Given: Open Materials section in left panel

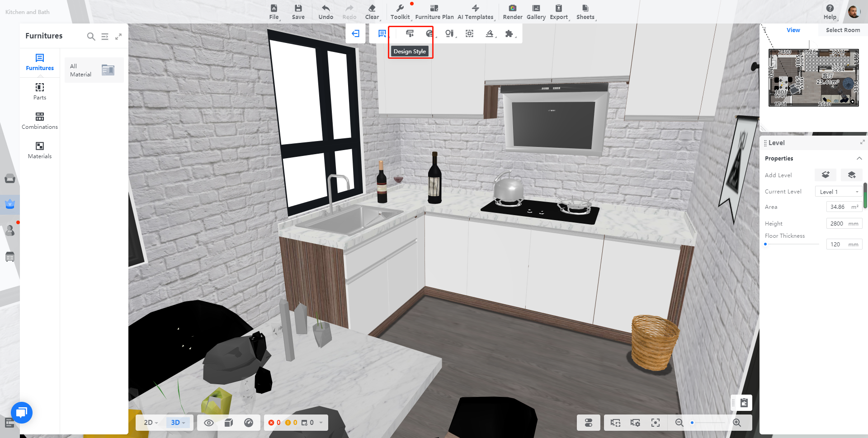Looking at the screenshot, I should point(40,150).
